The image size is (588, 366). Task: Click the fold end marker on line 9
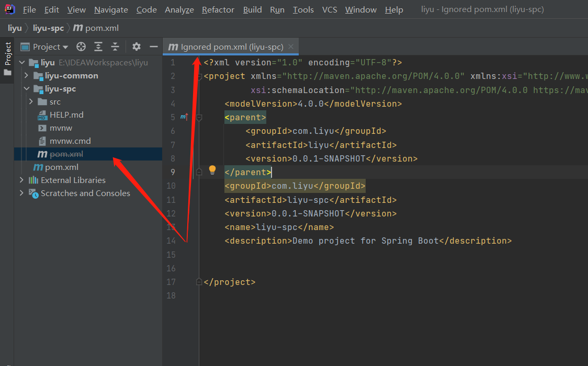(x=199, y=172)
